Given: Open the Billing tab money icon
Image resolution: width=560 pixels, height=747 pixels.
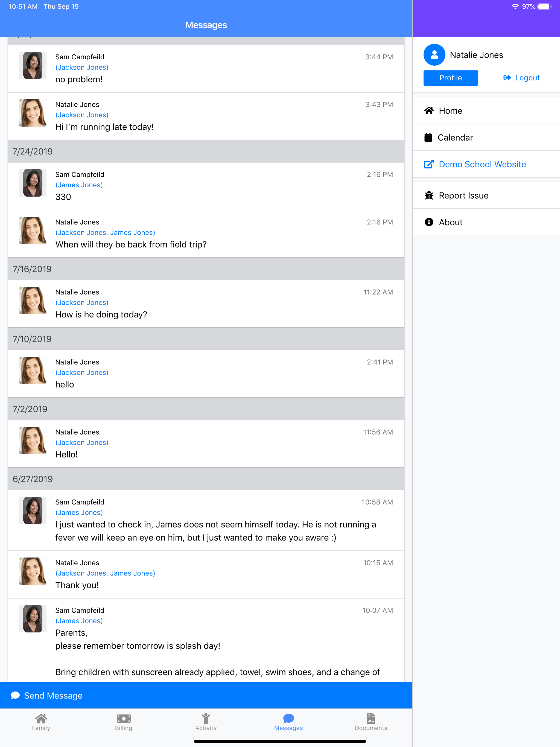Looking at the screenshot, I should (x=124, y=718).
